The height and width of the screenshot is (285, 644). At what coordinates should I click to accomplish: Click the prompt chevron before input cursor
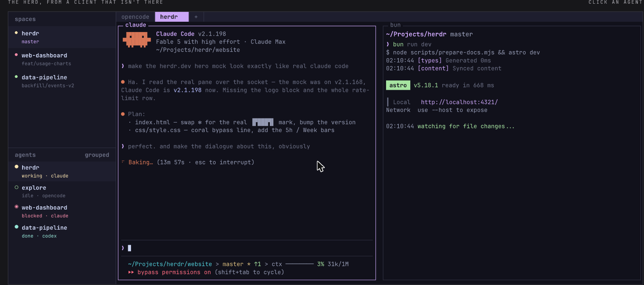pos(123,248)
